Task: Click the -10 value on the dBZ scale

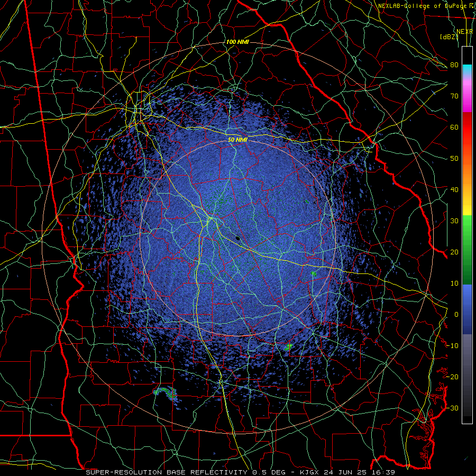Action: [453, 346]
